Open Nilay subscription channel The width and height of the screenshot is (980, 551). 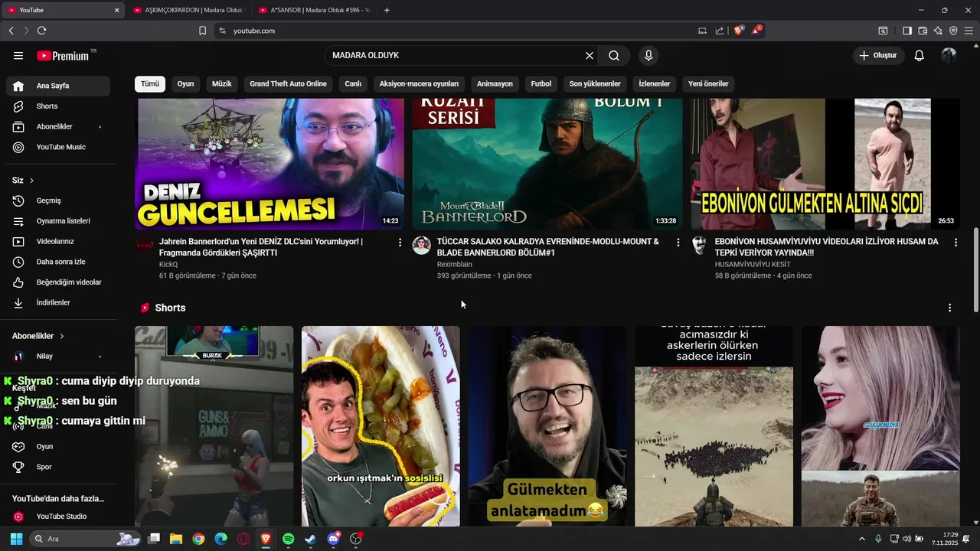coord(58,356)
